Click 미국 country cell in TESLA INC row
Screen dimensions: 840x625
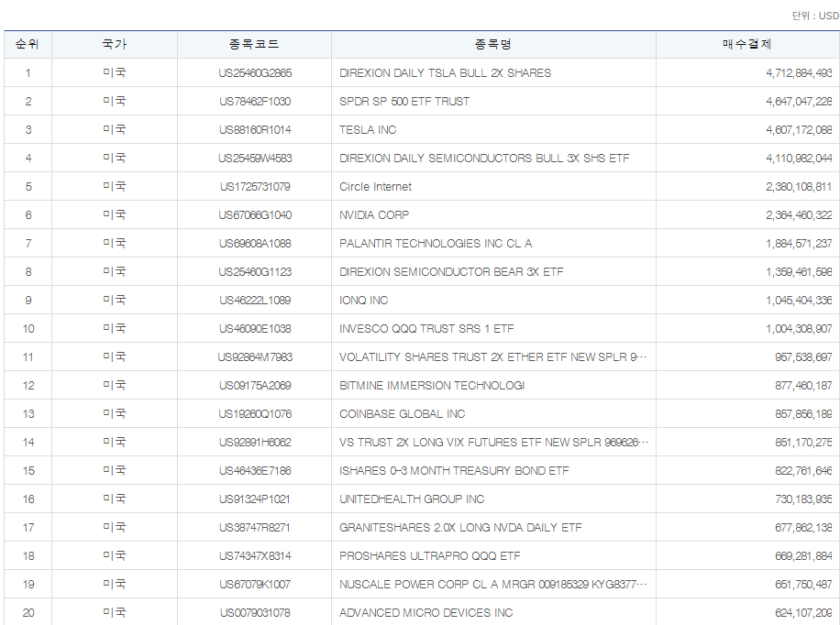point(115,129)
